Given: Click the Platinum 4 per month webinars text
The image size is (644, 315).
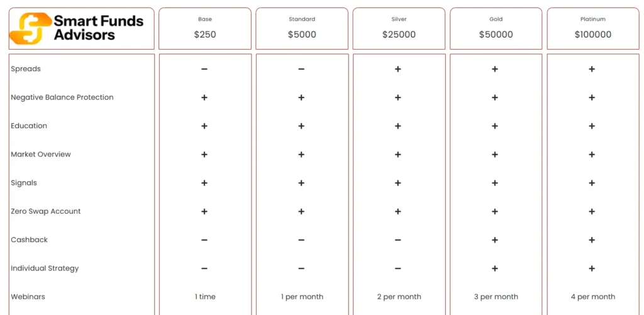Looking at the screenshot, I should (x=592, y=297).
